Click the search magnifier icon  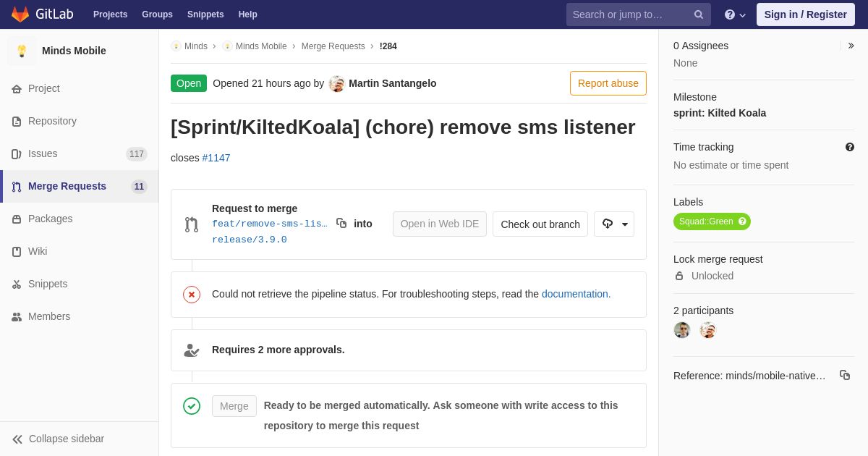coord(699,14)
